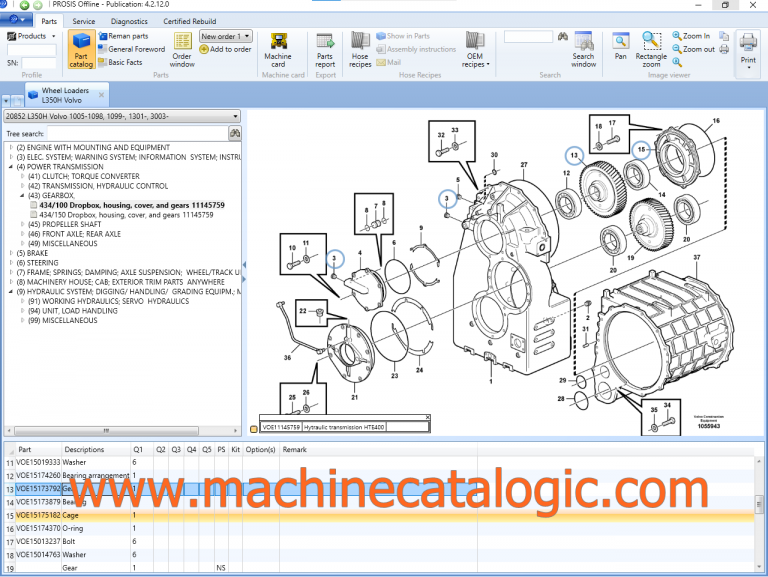Click callout 15 on the diagram
The image size is (768, 577).
click(641, 149)
